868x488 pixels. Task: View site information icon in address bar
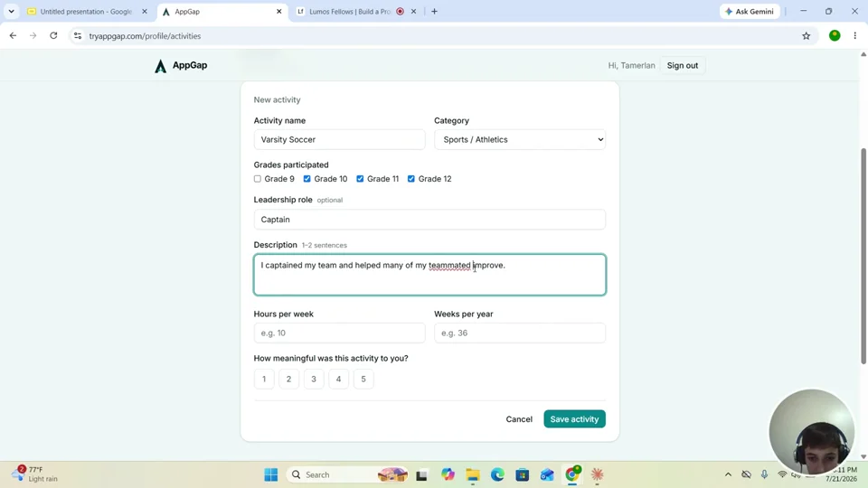coord(78,36)
